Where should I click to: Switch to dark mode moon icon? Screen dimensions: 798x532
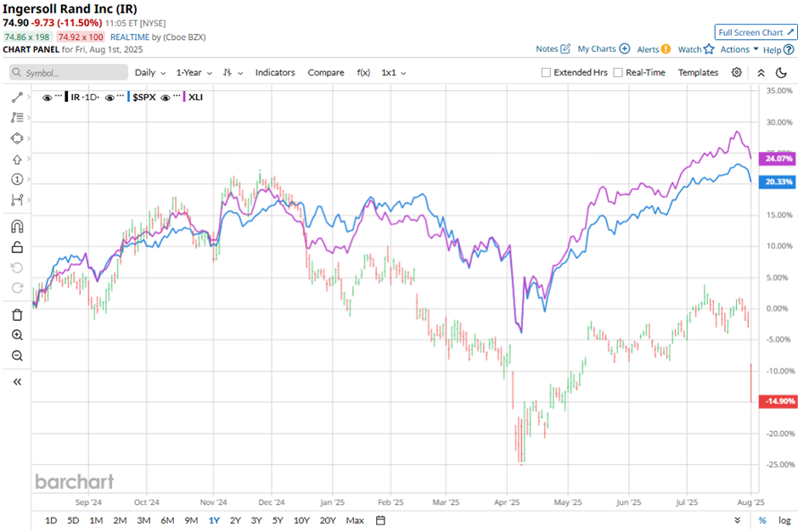pos(781,73)
